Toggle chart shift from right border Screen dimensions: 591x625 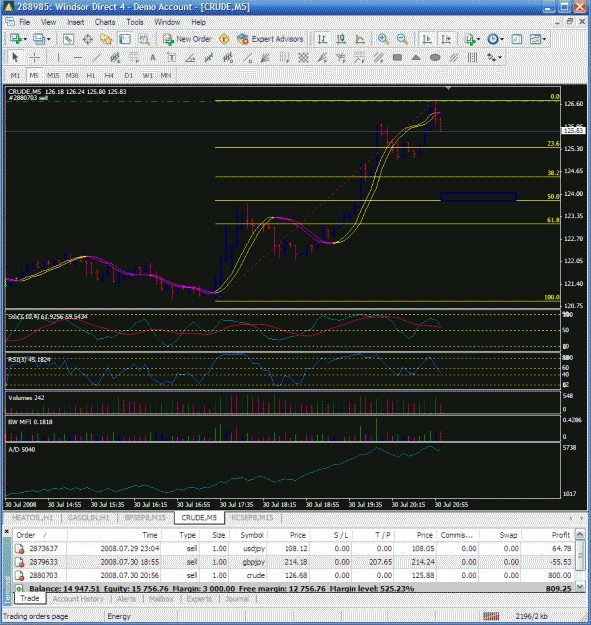click(x=446, y=39)
